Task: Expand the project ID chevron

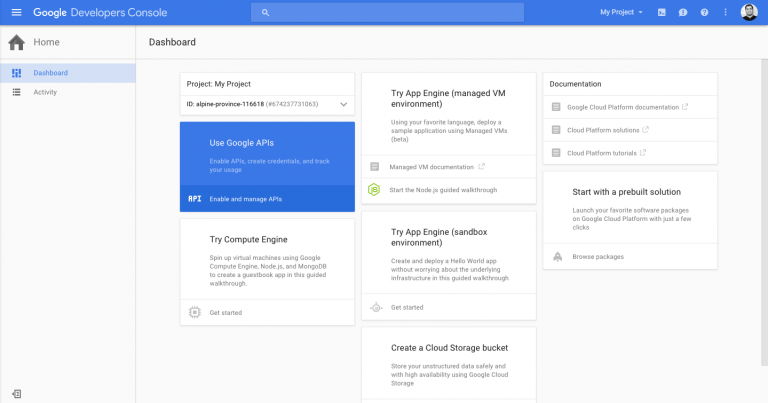Action: (x=343, y=104)
